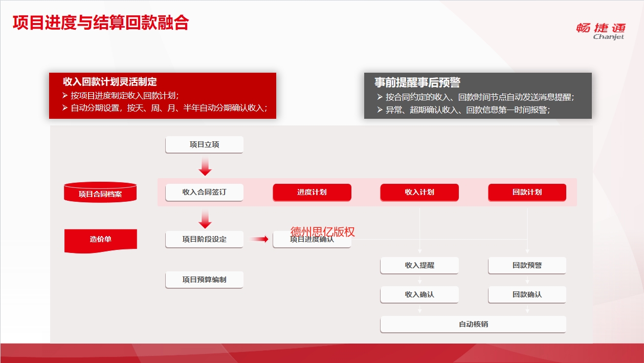
Task: Select the 回款确认 box
Action: pos(527,295)
